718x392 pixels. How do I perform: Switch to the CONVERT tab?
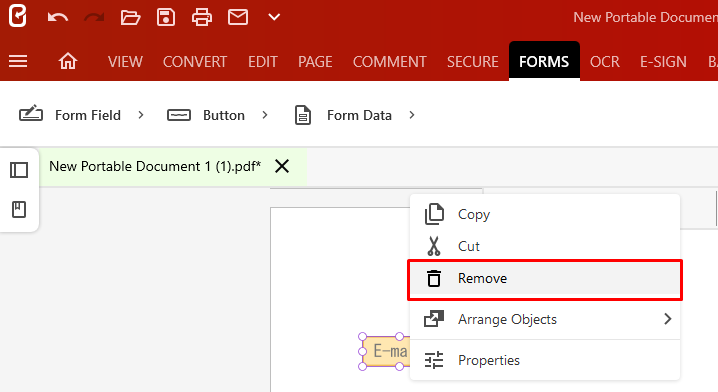tap(195, 61)
